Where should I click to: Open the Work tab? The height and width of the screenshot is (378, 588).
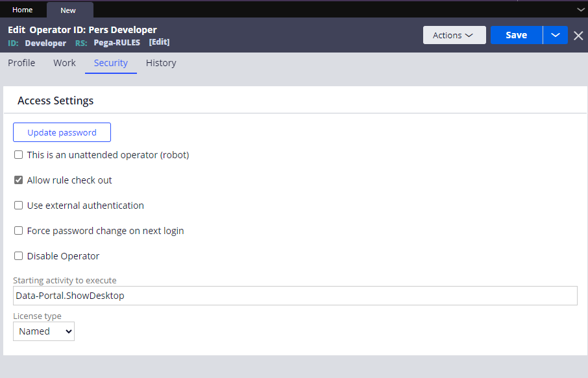point(64,63)
